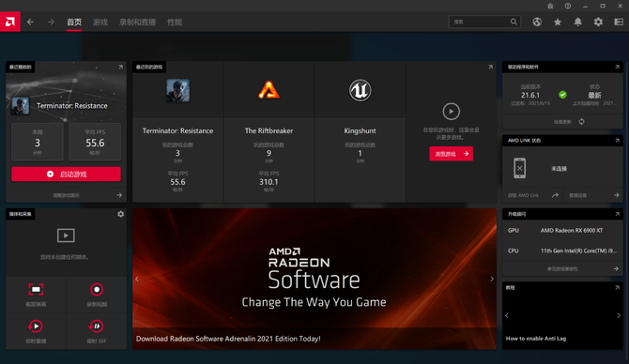
Task: Open the web browser globe icon
Action: pyautogui.click(x=537, y=22)
